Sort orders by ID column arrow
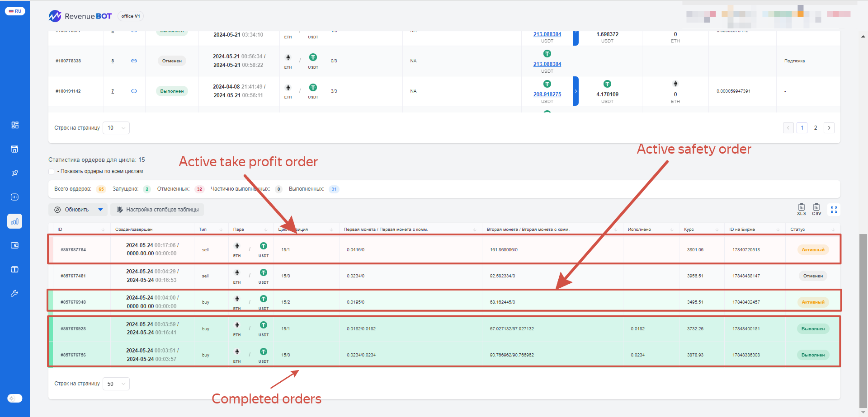868x417 pixels. pos(103,230)
